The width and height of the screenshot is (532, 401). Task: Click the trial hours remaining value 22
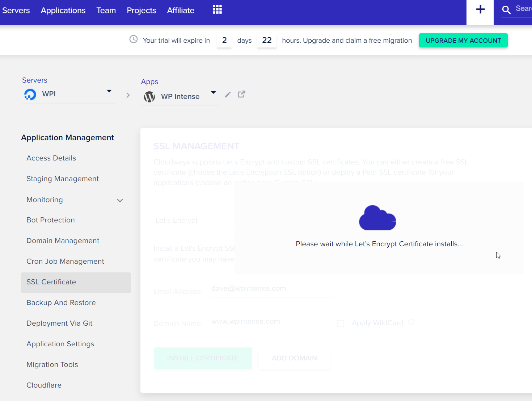(267, 41)
